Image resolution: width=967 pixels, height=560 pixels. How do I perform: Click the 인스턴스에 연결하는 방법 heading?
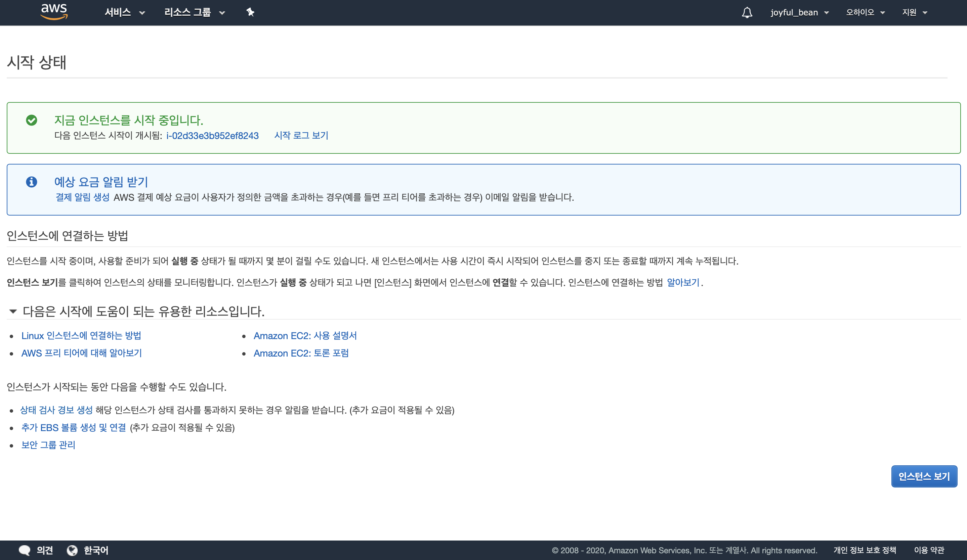point(67,235)
